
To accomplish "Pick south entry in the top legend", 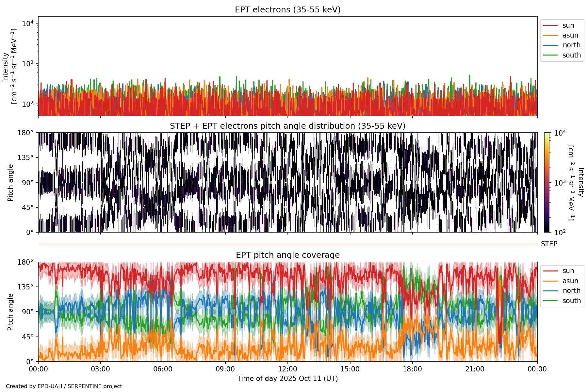I will (571, 55).
